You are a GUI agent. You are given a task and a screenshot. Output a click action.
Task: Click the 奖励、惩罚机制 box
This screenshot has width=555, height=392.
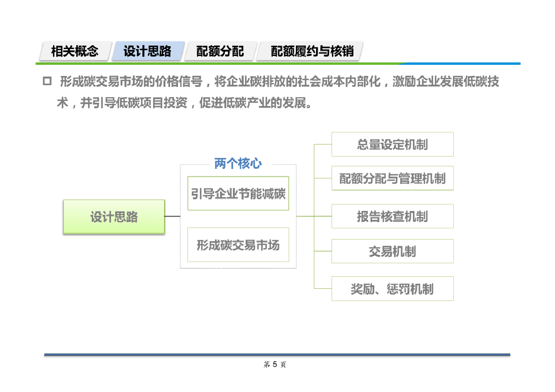(x=392, y=289)
